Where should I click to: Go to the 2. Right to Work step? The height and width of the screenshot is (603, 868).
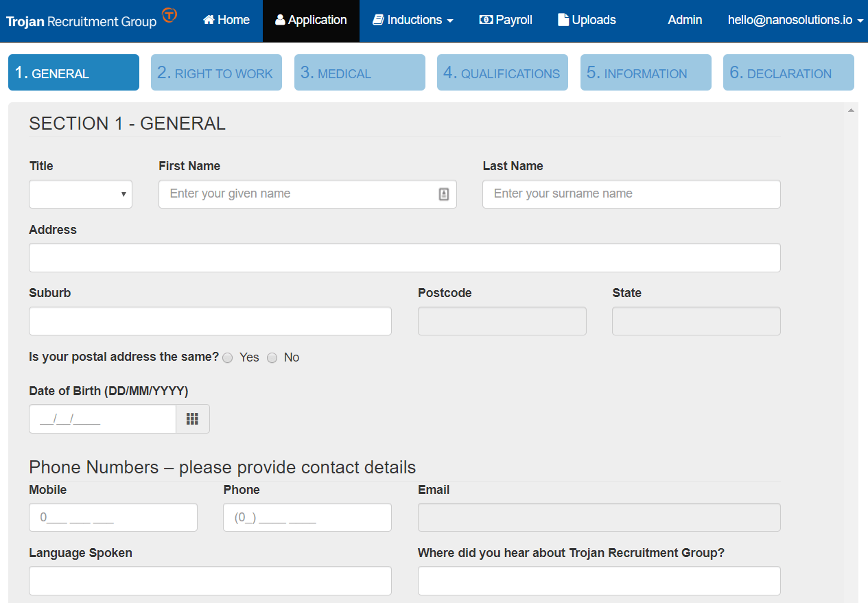[216, 73]
